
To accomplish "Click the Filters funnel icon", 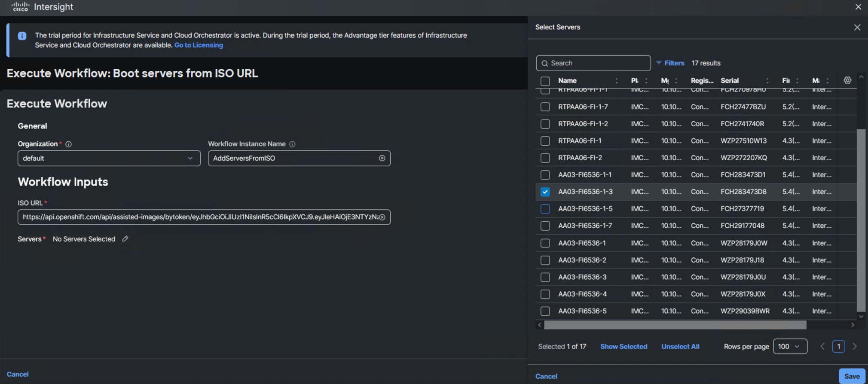I will click(659, 63).
